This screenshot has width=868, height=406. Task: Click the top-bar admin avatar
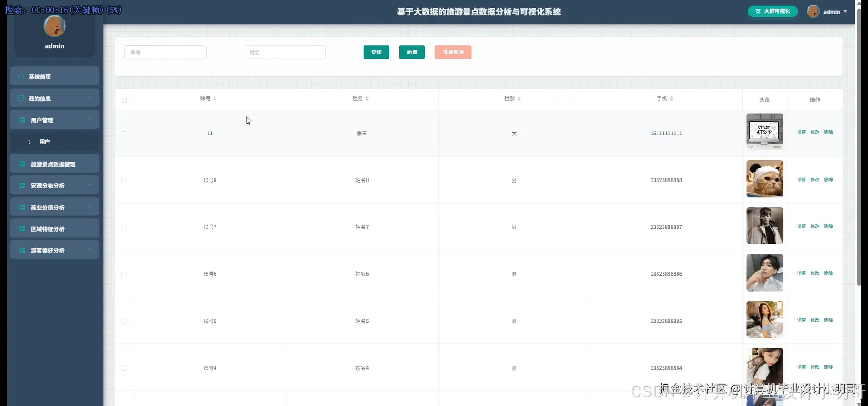click(x=813, y=11)
